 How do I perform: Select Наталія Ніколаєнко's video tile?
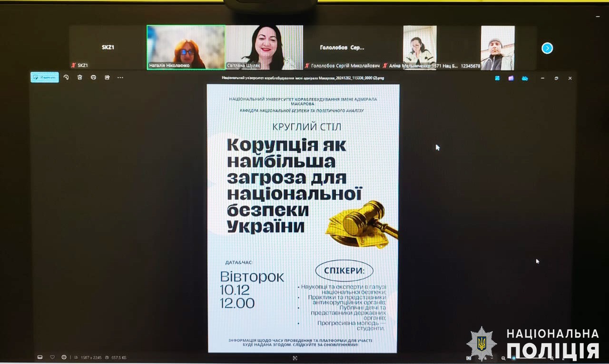(x=186, y=48)
